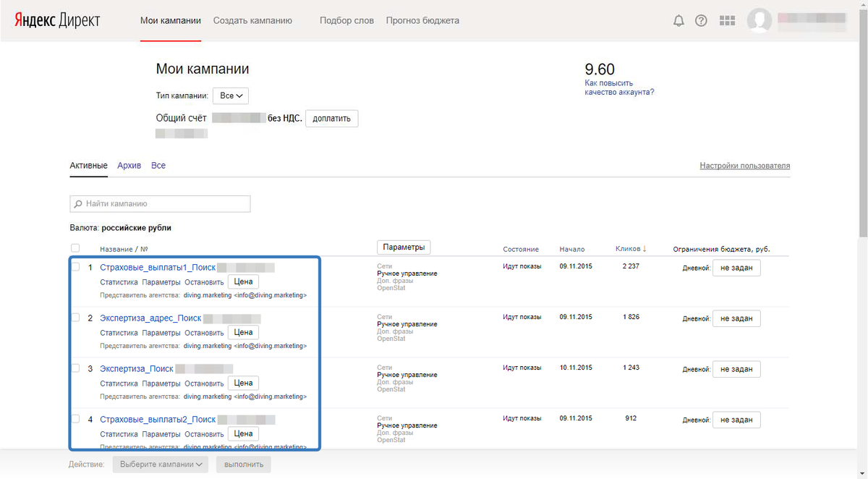Click Цена button for Страховые_выплаты2_Поиск
This screenshot has height=479, width=868.
(243, 433)
